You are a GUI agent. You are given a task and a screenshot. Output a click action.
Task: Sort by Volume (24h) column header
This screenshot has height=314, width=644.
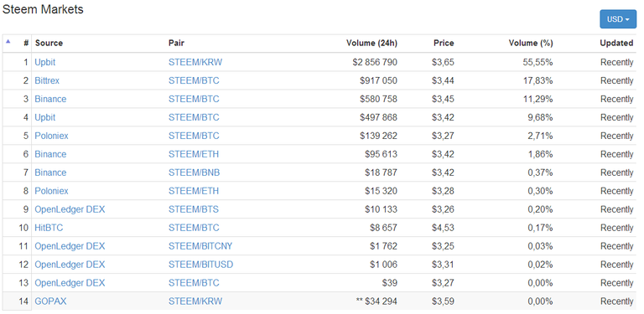371,43
